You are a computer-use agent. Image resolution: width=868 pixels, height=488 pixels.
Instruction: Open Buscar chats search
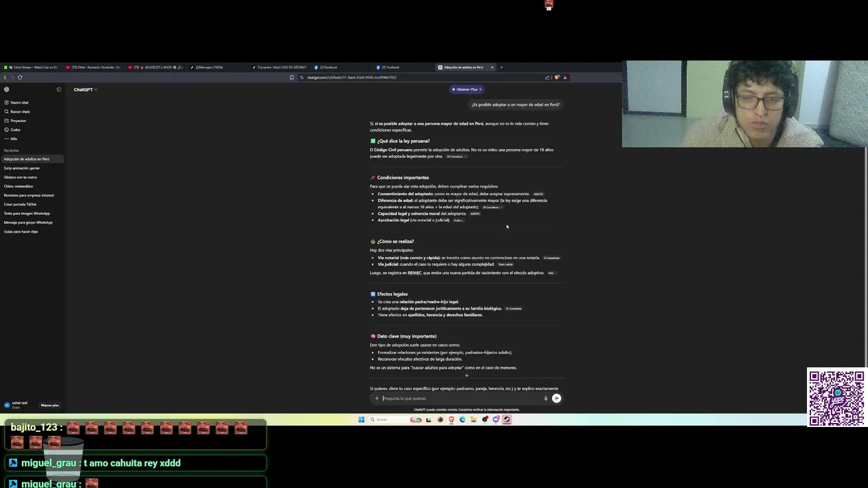[17, 111]
